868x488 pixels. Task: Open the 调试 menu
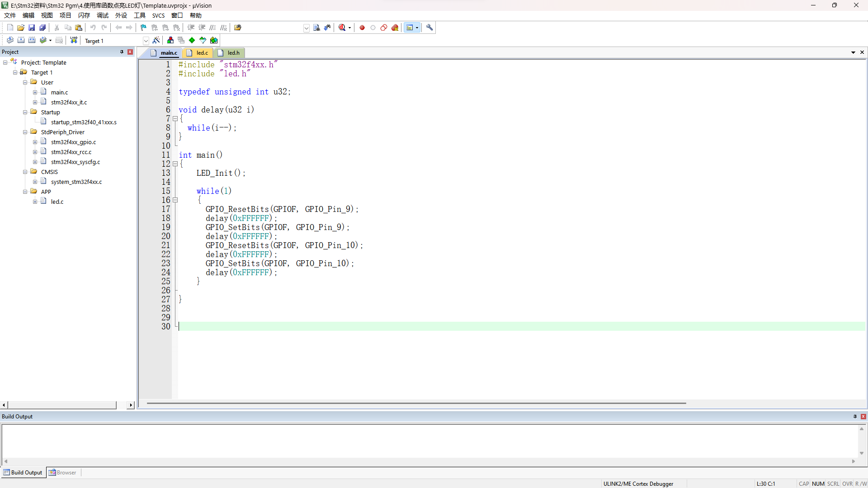103,15
